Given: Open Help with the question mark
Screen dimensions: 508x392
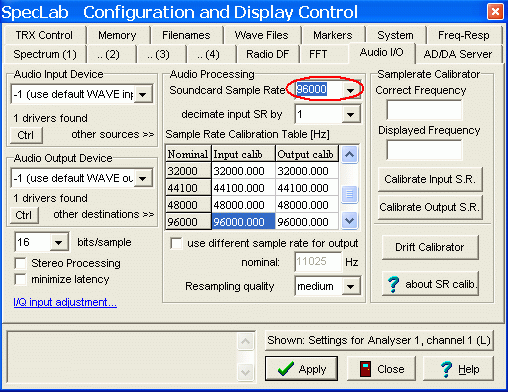Looking at the screenshot, I should (x=458, y=369).
